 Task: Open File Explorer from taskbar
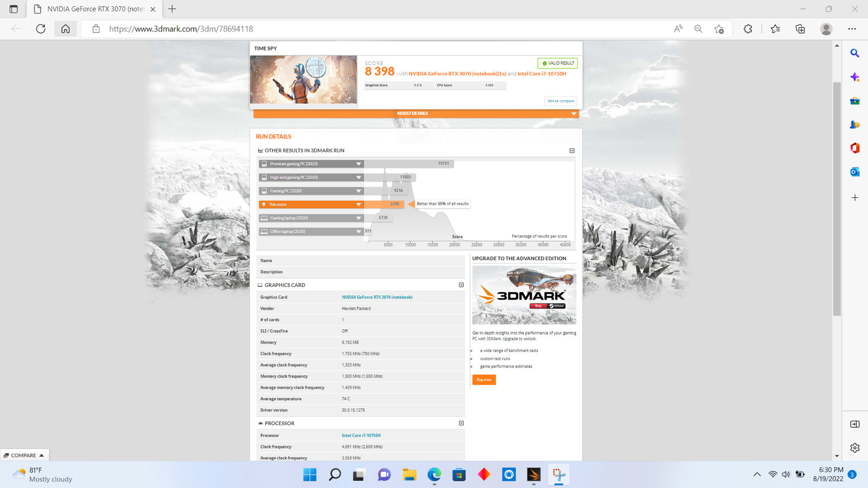coord(410,475)
